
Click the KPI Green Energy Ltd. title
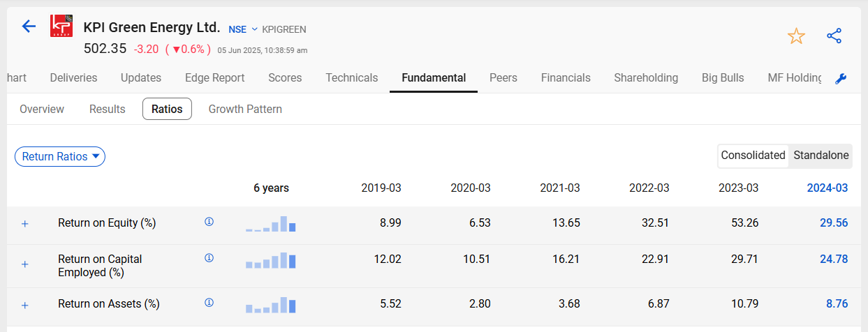(x=152, y=28)
